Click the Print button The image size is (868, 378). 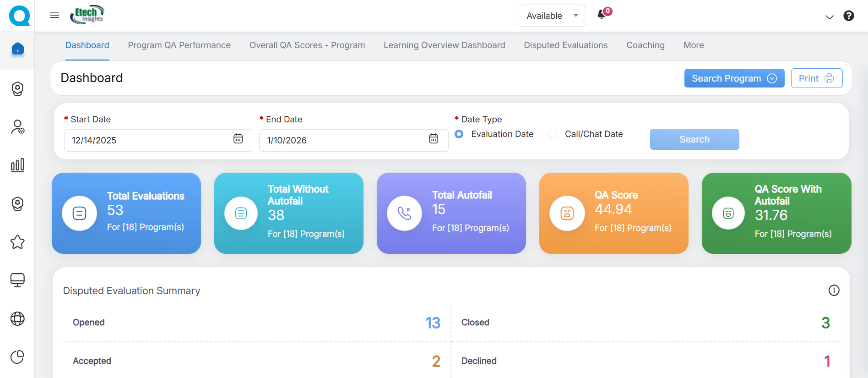[x=816, y=78]
